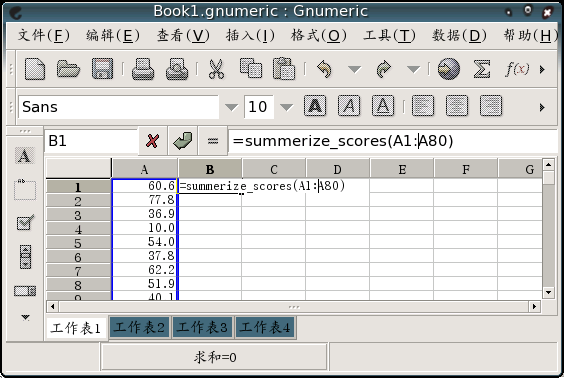Toggle italic text formatting
The height and width of the screenshot is (378, 564).
click(x=349, y=106)
